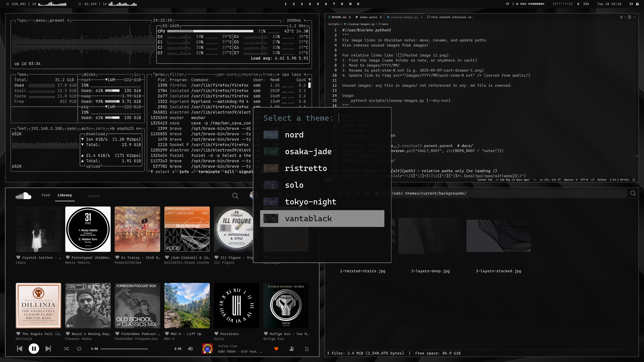The height and width of the screenshot is (362, 644).
Task: Skip to the next track
Action: 48,349
